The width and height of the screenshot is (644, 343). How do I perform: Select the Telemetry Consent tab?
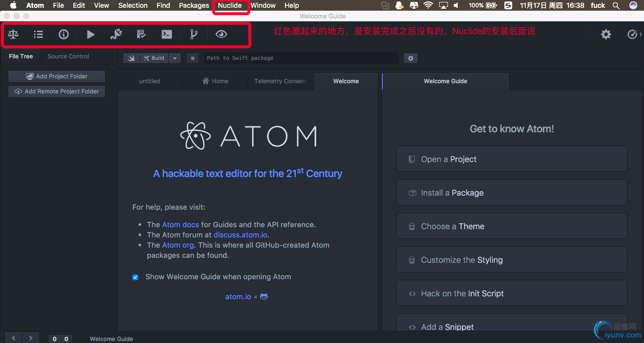pyautogui.click(x=280, y=81)
